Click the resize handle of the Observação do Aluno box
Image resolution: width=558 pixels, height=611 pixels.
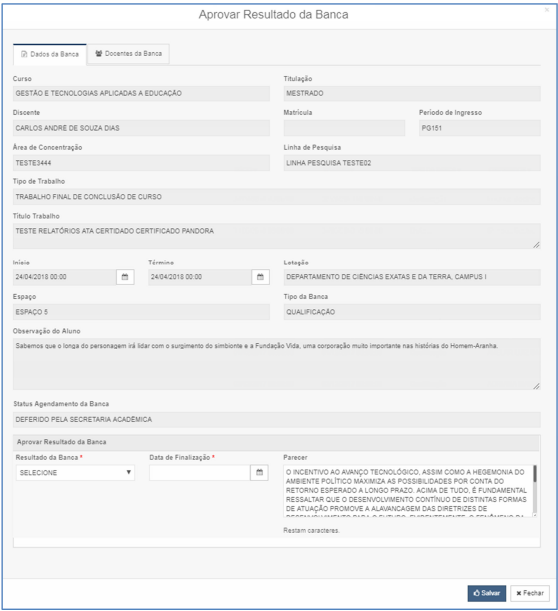536,386
